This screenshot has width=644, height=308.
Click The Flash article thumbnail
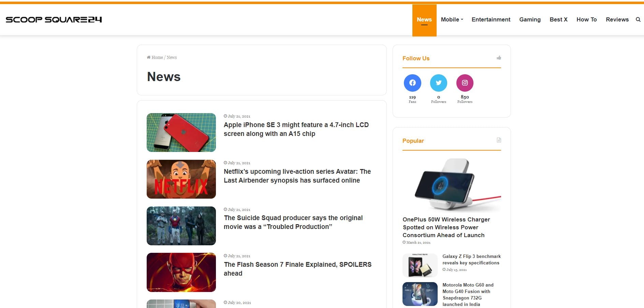pyautogui.click(x=181, y=272)
